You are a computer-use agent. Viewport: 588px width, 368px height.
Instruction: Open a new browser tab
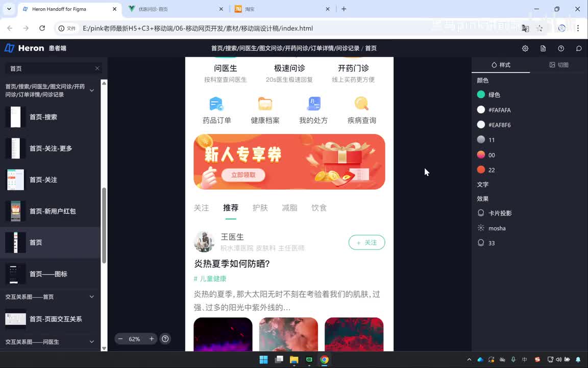tap(344, 9)
